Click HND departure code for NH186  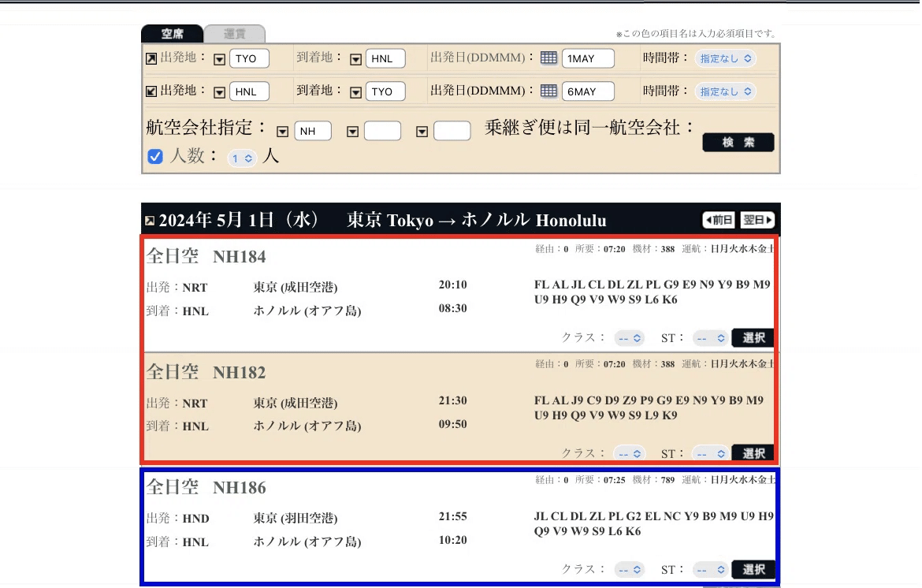pyautogui.click(x=195, y=519)
